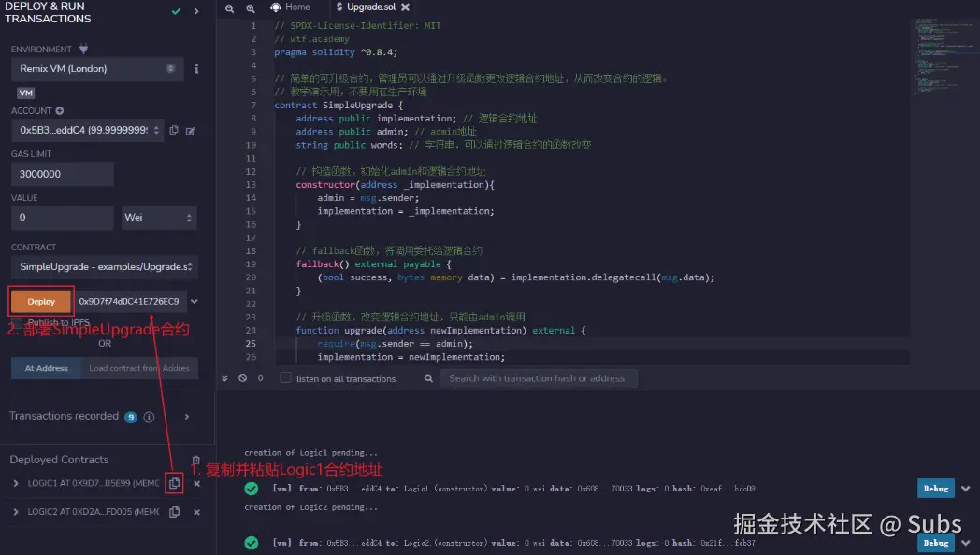Show Remix VM environment info icon
Screen dimensions: 980x555
pyautogui.click(x=196, y=68)
